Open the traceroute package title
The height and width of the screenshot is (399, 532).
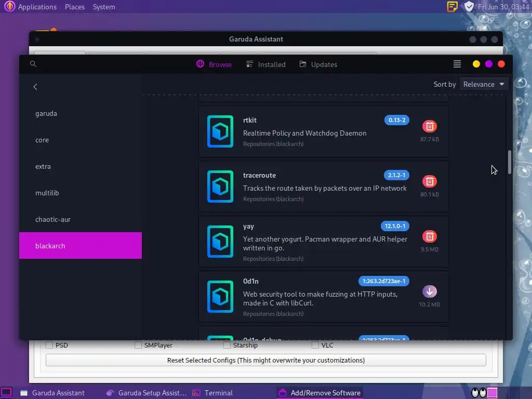259,175
